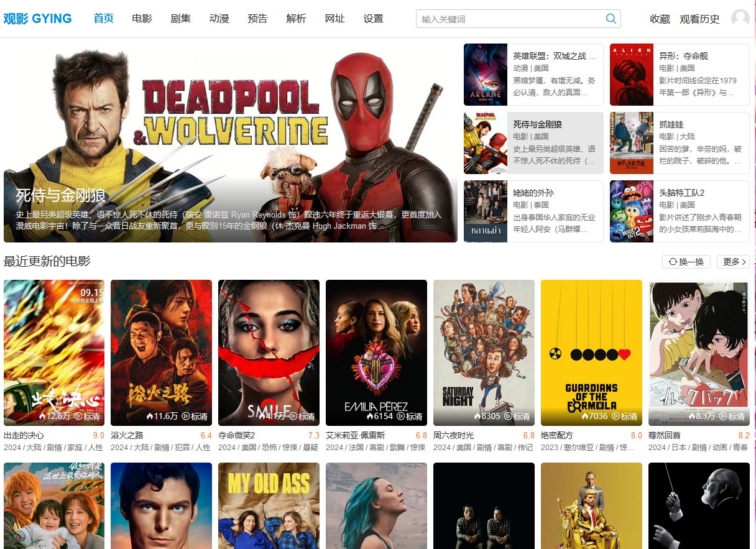756x549 pixels.
Task: Open the Saturday Night movie poster
Action: coord(484,353)
